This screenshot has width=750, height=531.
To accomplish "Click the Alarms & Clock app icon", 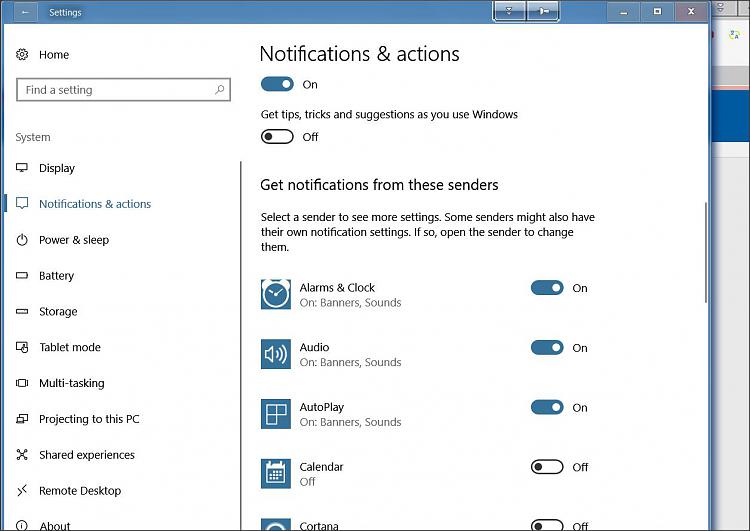I will point(276,294).
